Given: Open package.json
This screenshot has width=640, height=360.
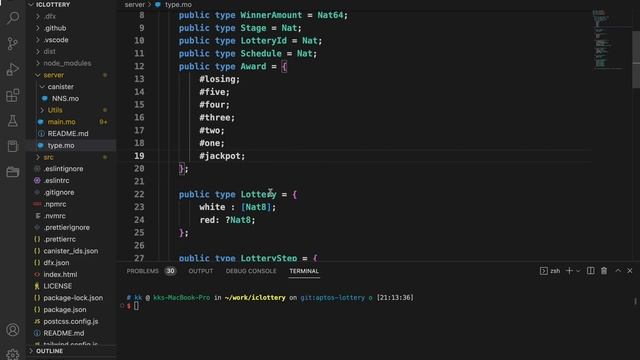Looking at the screenshot, I should coord(64,310).
